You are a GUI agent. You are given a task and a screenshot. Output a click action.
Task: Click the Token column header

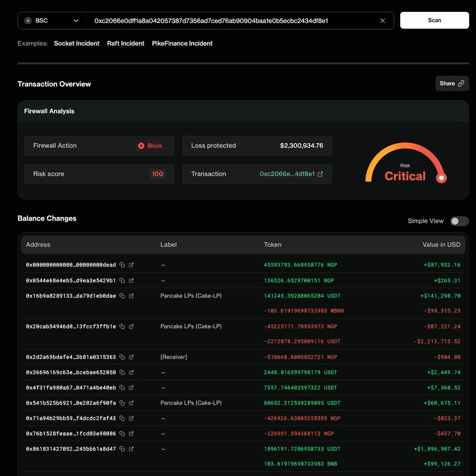(273, 245)
